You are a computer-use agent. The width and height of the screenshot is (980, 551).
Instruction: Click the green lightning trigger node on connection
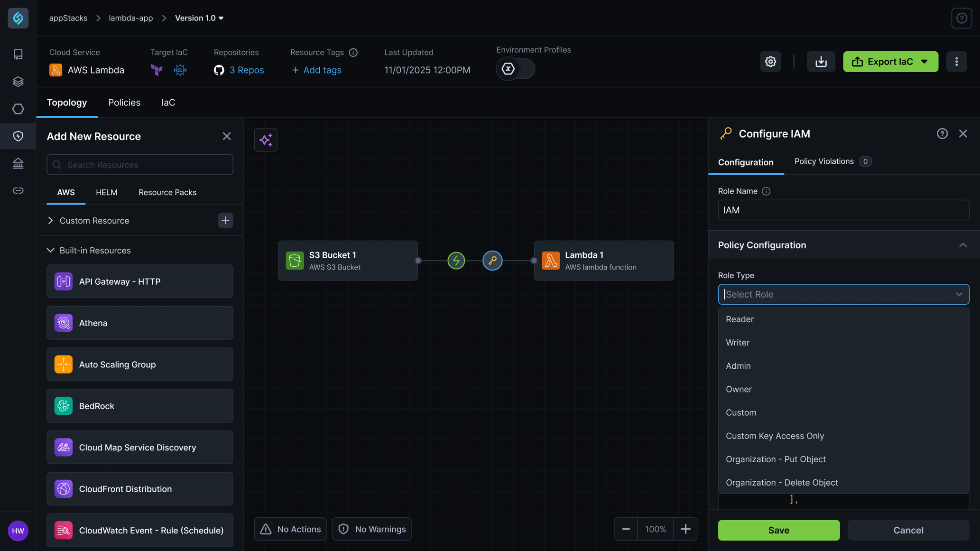tap(456, 261)
